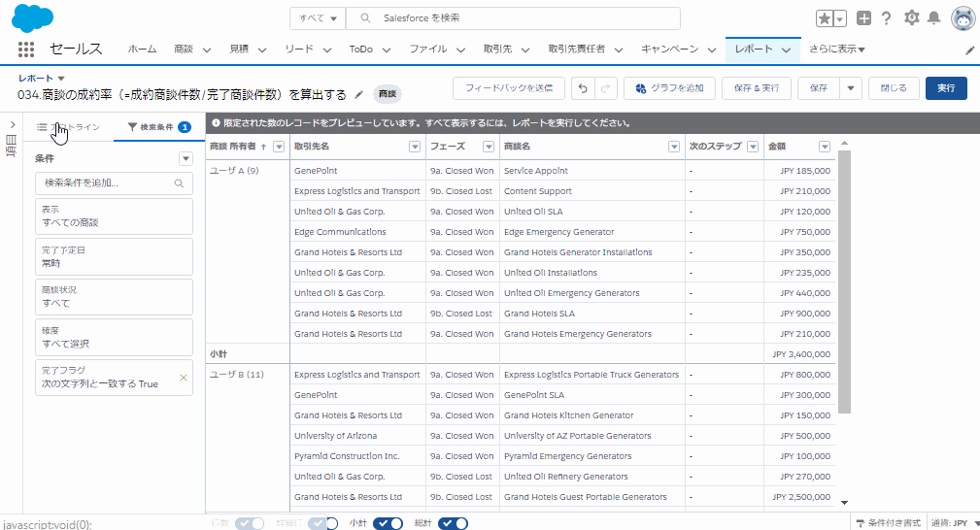Click the undo arrow button

583,88
